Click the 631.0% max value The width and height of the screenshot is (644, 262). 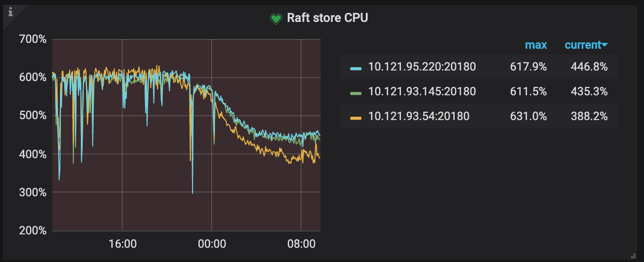point(529,116)
